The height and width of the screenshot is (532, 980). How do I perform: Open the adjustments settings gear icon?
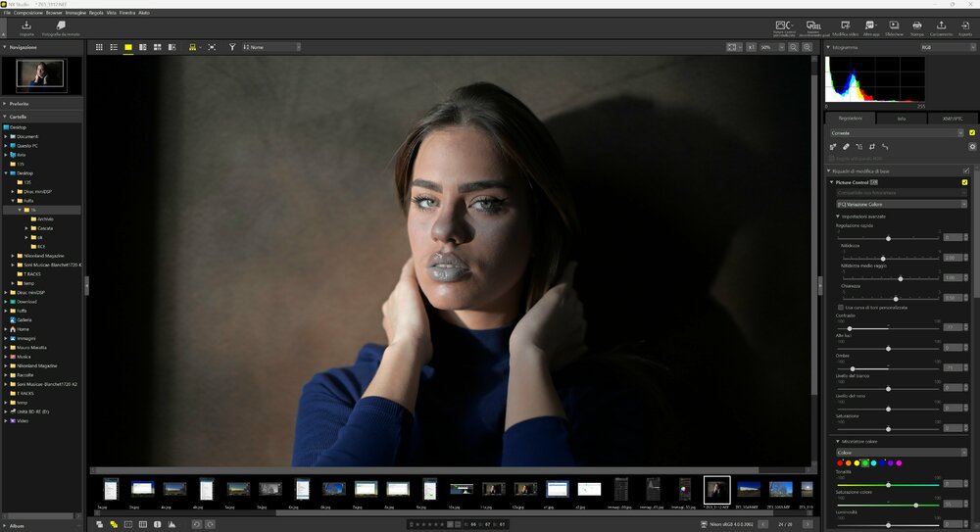point(972,147)
